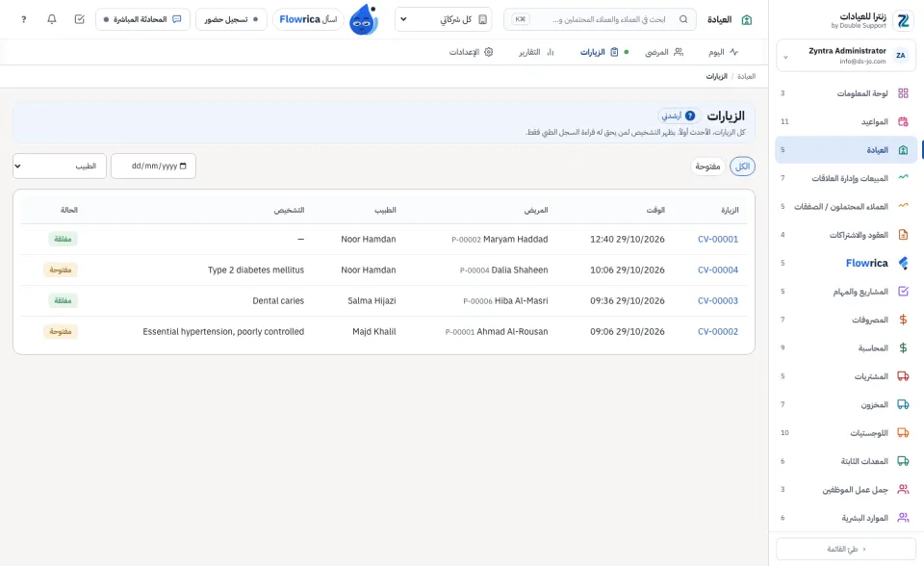
Task: Open the التقارير tab
Action: (536, 52)
